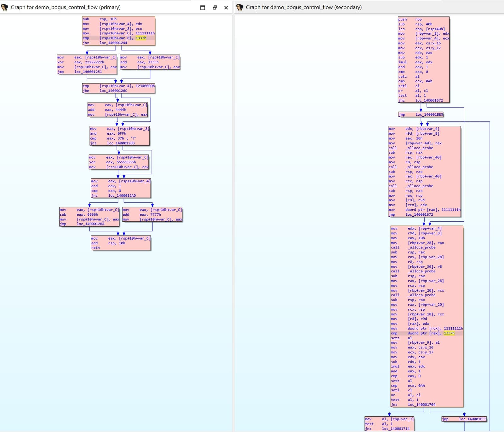Viewport: 504px width, 432px height.
Task: Click the 'and eax, 0FFh' instruction
Action: click(108, 133)
